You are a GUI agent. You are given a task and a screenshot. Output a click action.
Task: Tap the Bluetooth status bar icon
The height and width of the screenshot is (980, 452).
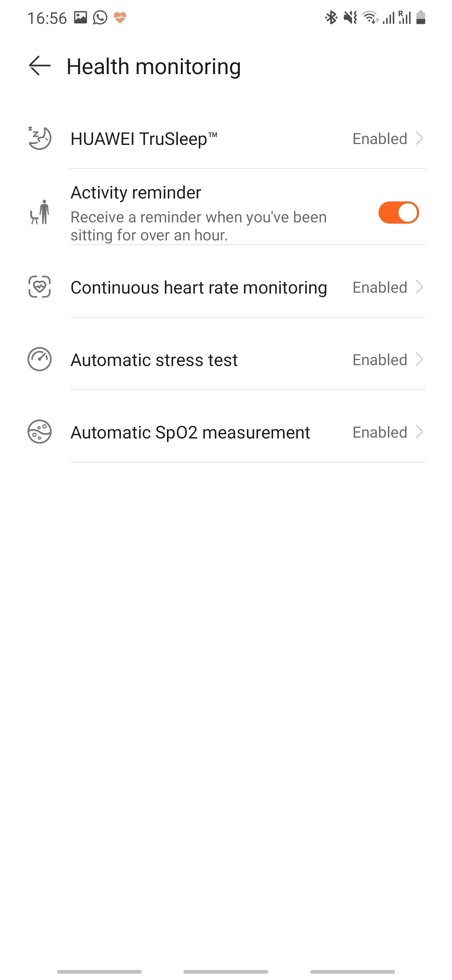tap(331, 18)
